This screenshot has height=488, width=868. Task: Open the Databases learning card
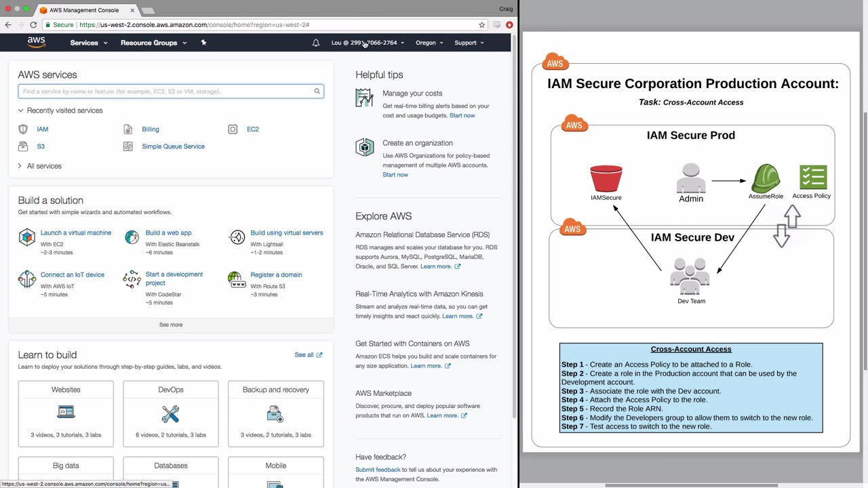point(171,472)
